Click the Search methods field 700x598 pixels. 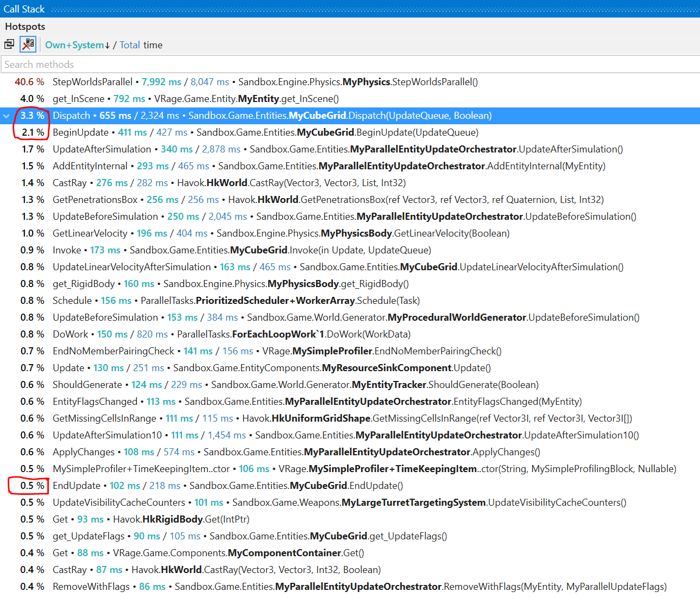(348, 65)
